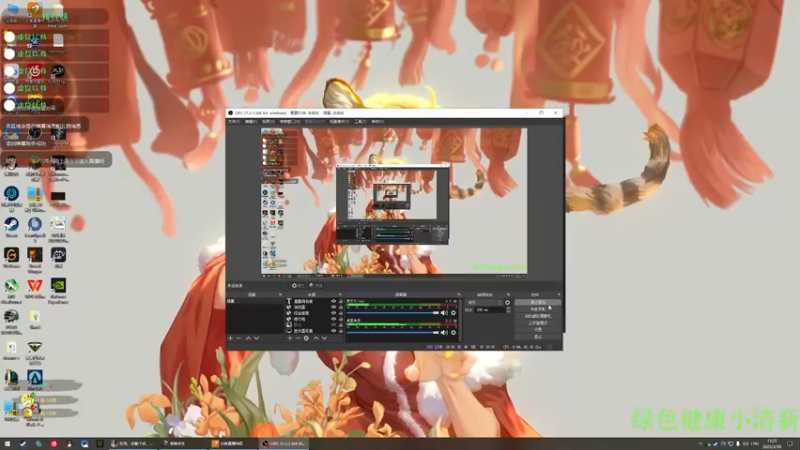Click the transition properties gear icon
The width and height of the screenshot is (800, 450).
pyautogui.click(x=507, y=303)
